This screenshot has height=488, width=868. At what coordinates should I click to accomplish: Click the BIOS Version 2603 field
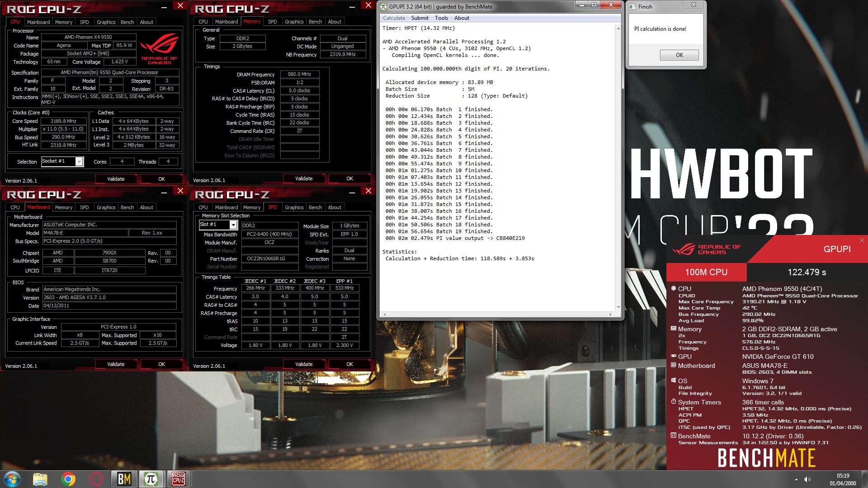(109, 298)
